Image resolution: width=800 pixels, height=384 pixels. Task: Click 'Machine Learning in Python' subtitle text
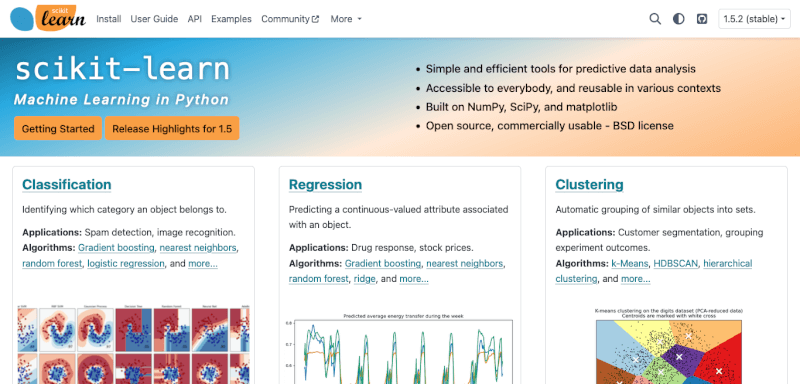(121, 99)
